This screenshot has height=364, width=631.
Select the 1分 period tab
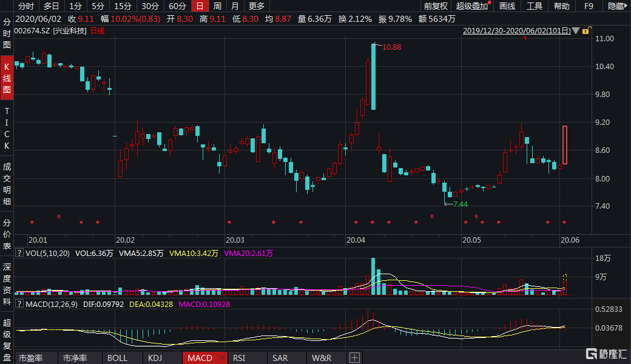coord(75,6)
